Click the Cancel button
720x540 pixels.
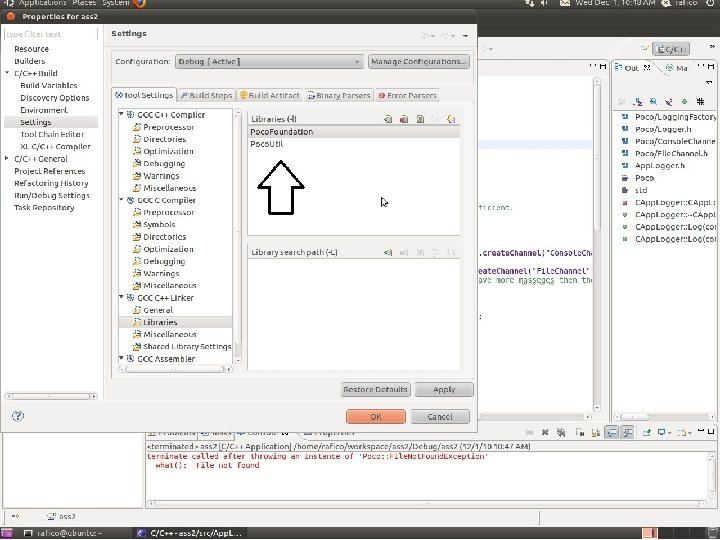(x=440, y=416)
